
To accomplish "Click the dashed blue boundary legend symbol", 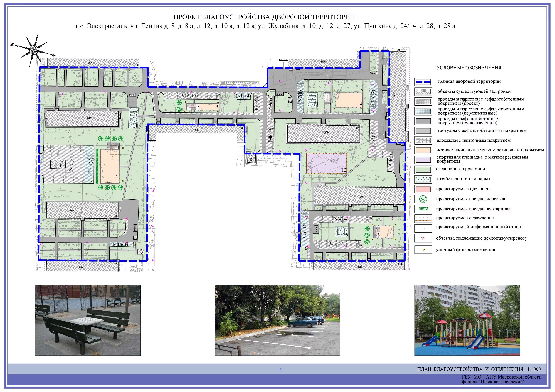I will tap(423, 82).
